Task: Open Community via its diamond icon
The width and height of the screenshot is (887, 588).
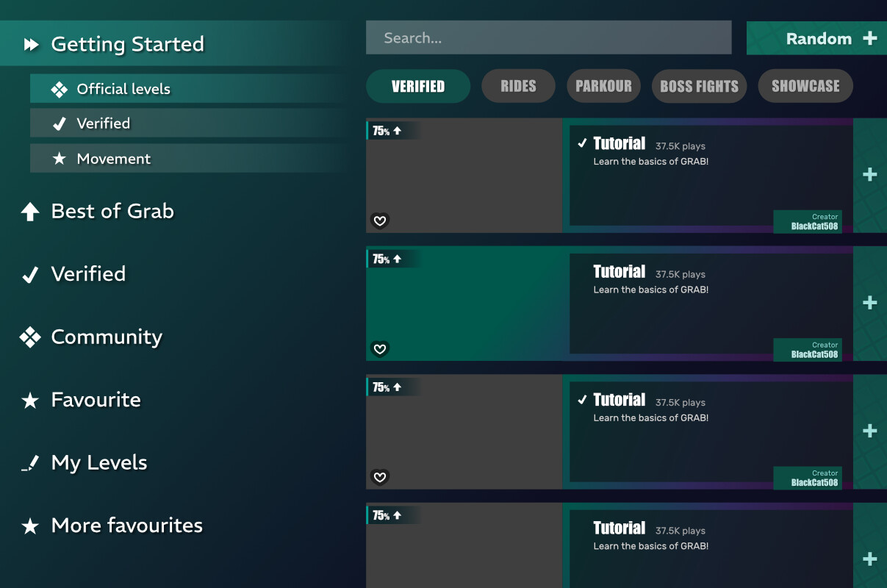Action: (x=29, y=337)
